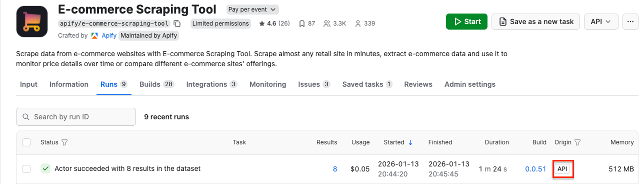Open the Builds tab

pyautogui.click(x=156, y=84)
